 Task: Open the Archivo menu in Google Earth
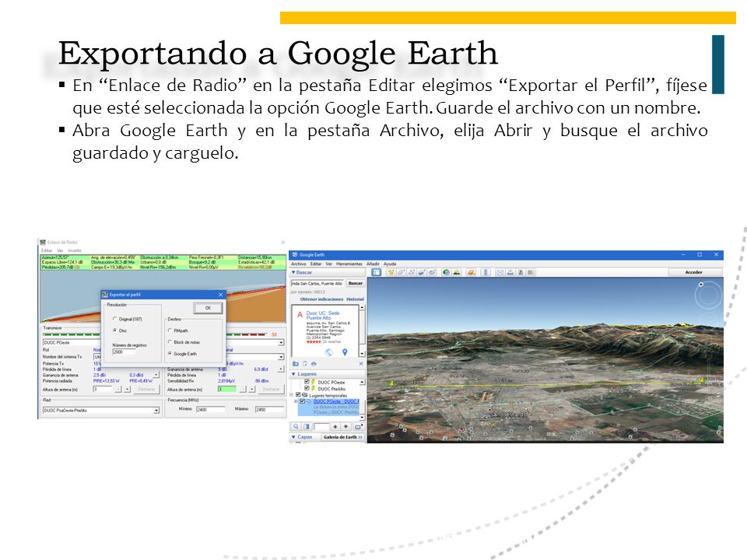click(x=298, y=264)
